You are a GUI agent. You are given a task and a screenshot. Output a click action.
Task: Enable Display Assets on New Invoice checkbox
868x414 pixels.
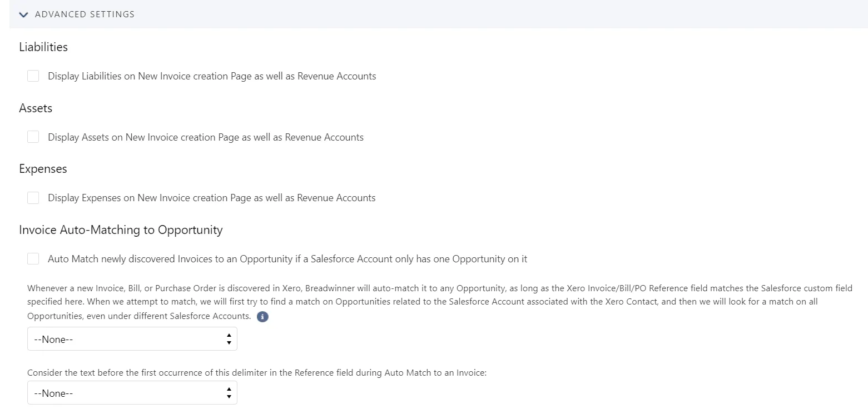click(x=33, y=137)
